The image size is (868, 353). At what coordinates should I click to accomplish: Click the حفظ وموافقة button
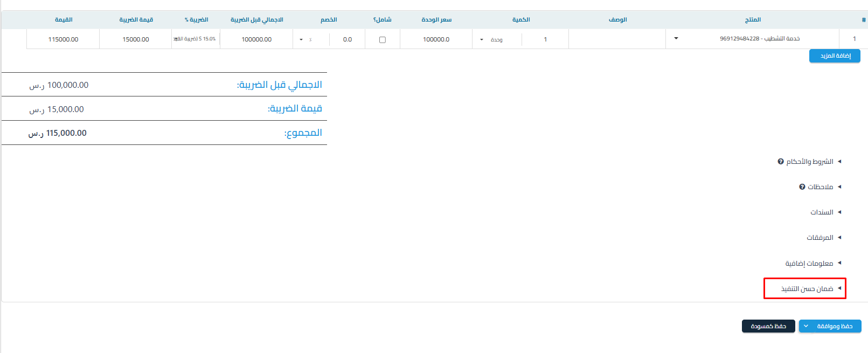pos(835,326)
